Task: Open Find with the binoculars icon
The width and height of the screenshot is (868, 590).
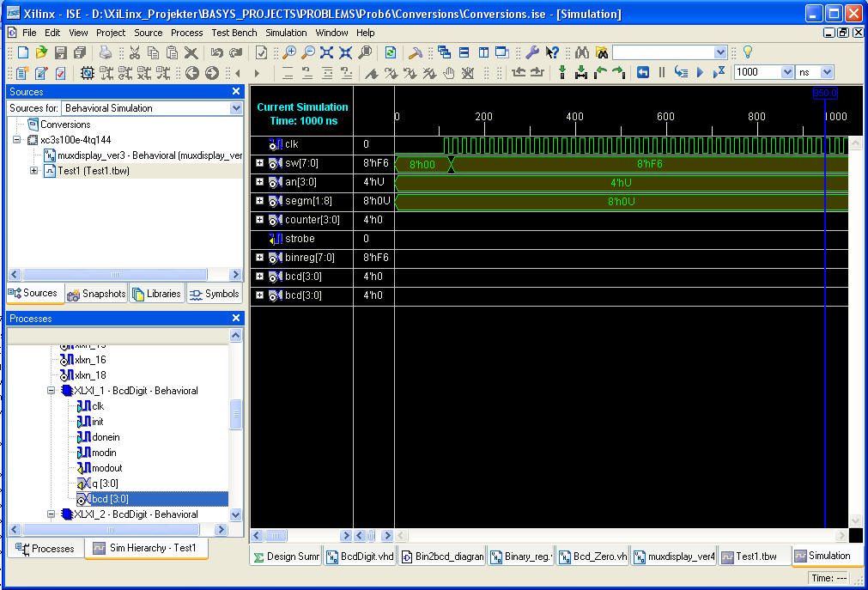Action: click(x=582, y=52)
